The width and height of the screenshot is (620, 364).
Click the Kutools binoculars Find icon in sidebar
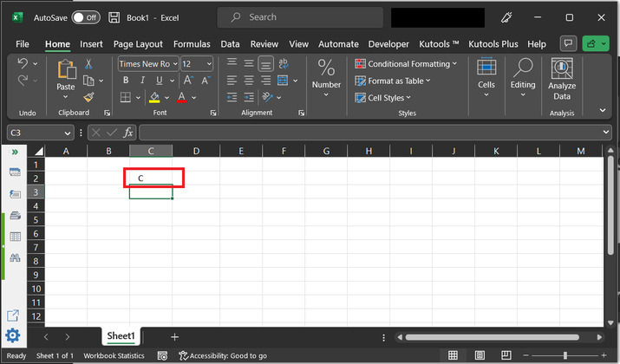tap(14, 258)
